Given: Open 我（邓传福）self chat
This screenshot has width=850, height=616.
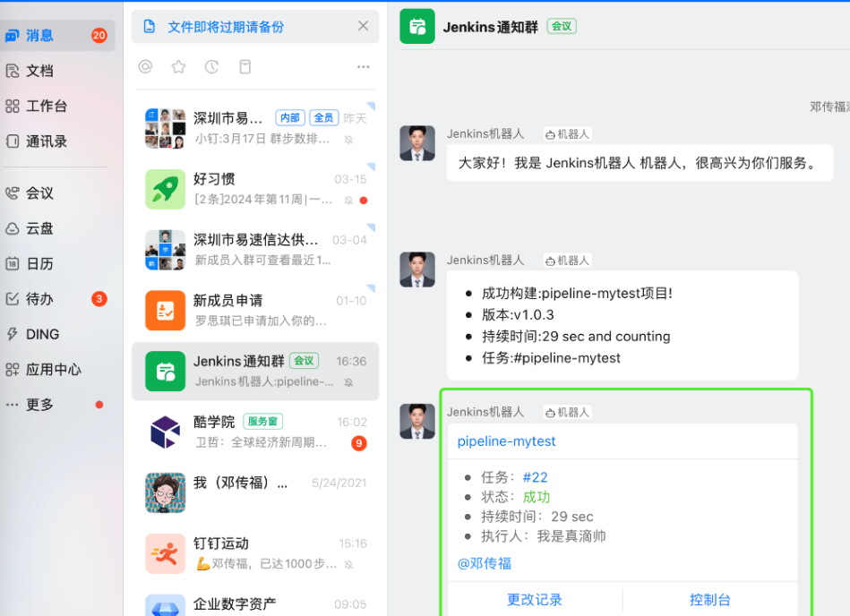Looking at the screenshot, I should point(255,492).
